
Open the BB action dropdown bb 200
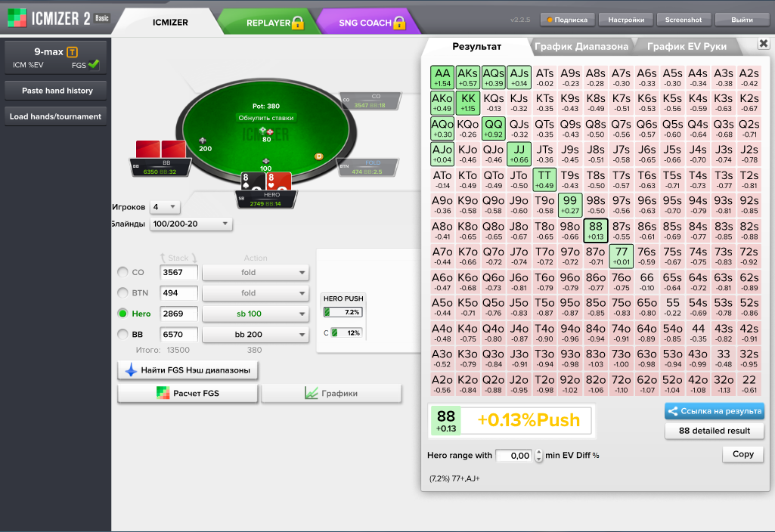[x=255, y=335]
